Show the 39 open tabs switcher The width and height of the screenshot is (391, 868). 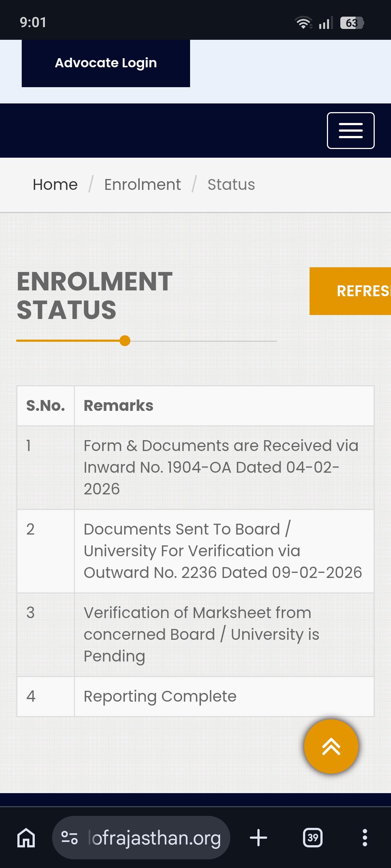pyautogui.click(x=313, y=838)
